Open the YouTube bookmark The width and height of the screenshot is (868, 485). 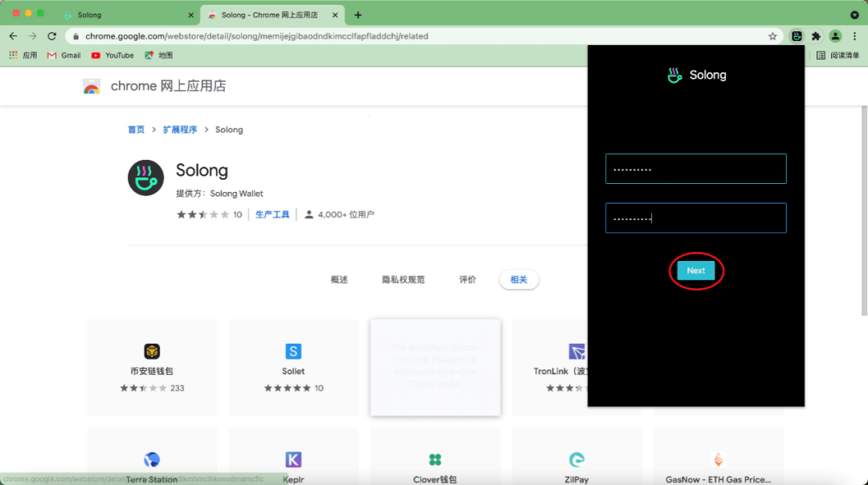click(113, 55)
